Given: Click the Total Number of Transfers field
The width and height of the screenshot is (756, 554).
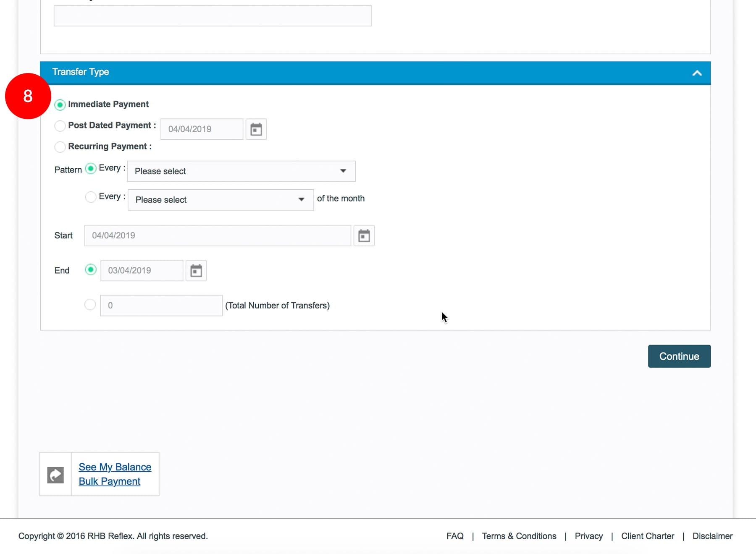Looking at the screenshot, I should pos(161,306).
